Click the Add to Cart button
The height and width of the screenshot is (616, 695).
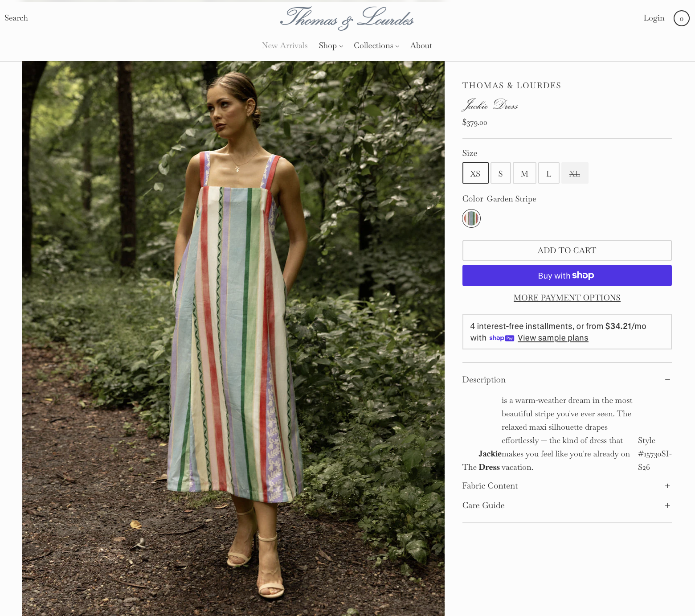(567, 251)
